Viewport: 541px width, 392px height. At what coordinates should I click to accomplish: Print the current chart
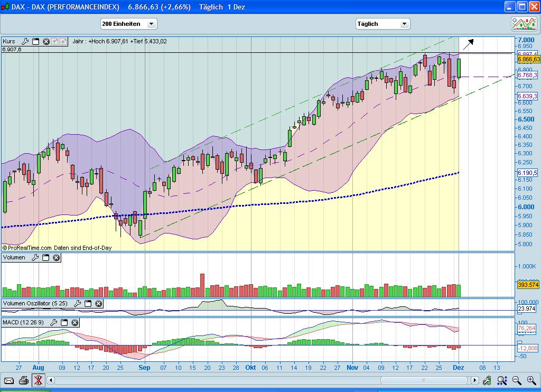24,380
